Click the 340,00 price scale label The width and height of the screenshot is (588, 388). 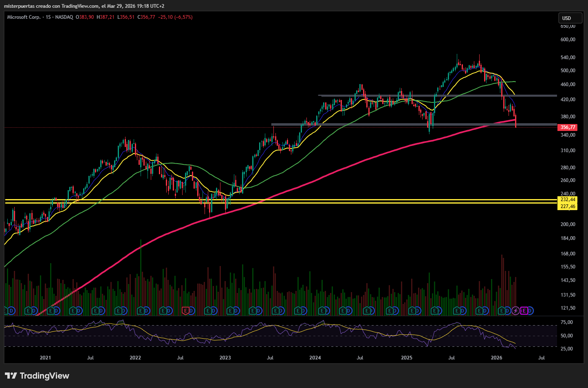(x=568, y=135)
